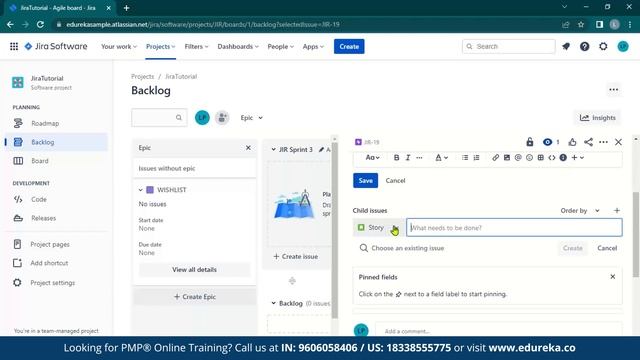Open the Backlog page three-dots menu
Screen dimensions: 640x360
613,90
